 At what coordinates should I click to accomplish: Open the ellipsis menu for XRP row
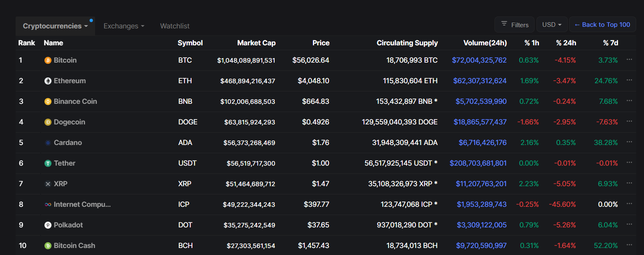coord(629,183)
